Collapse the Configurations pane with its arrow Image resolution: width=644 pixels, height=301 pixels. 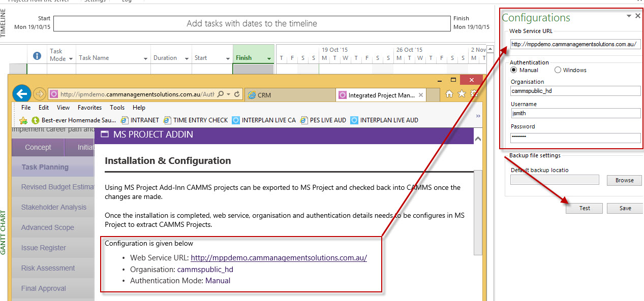click(x=629, y=16)
